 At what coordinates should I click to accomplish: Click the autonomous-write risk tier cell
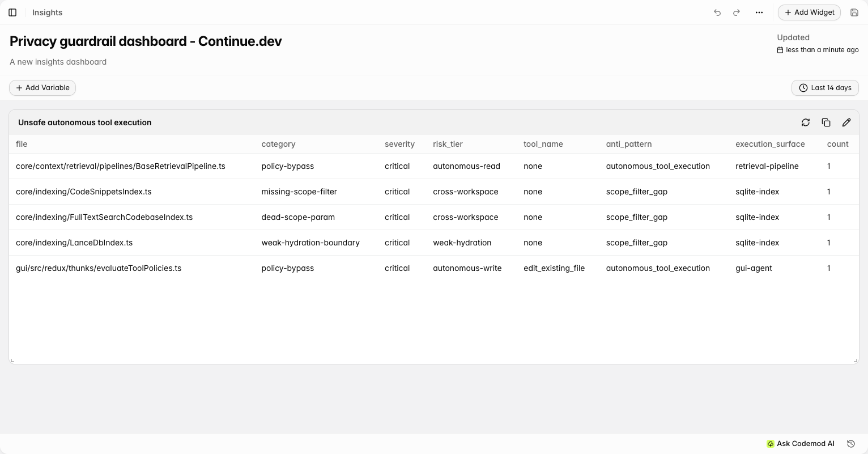click(x=467, y=268)
